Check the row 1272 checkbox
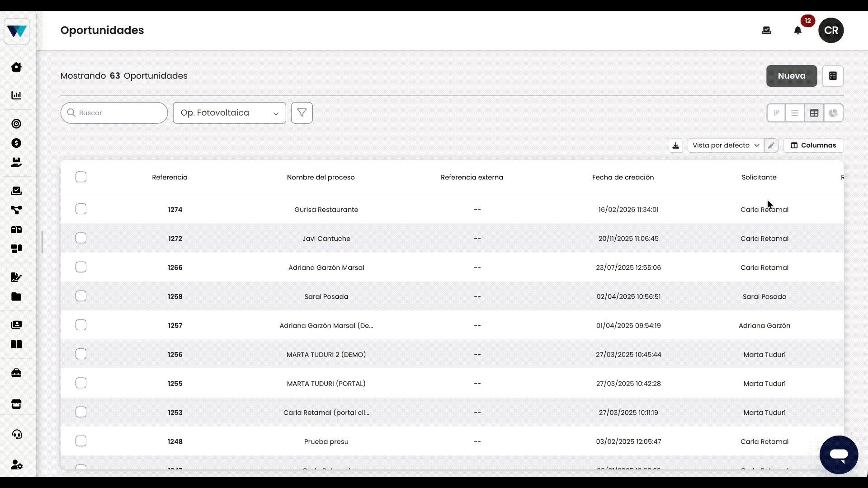Viewport: 868px width, 488px height. [81, 238]
